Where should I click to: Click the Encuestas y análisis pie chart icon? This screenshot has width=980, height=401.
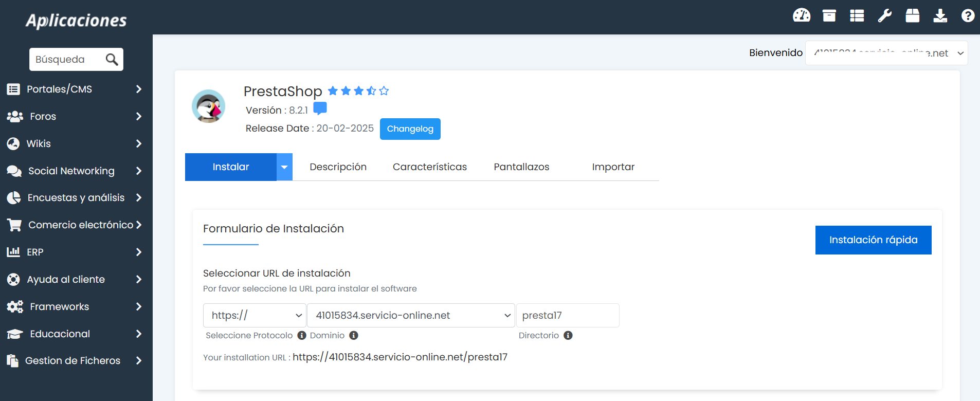pos(14,198)
